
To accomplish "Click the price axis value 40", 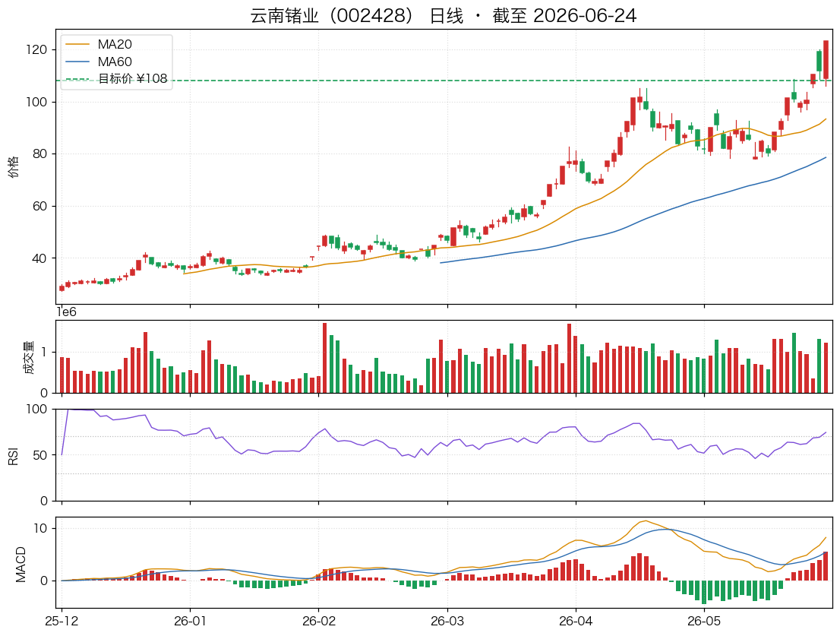I will 39,259.
